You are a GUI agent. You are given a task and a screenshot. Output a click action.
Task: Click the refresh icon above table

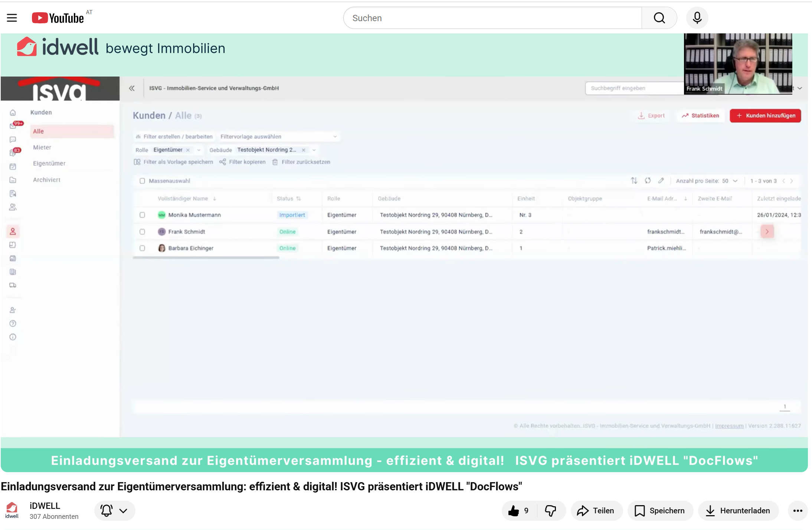[x=648, y=181]
